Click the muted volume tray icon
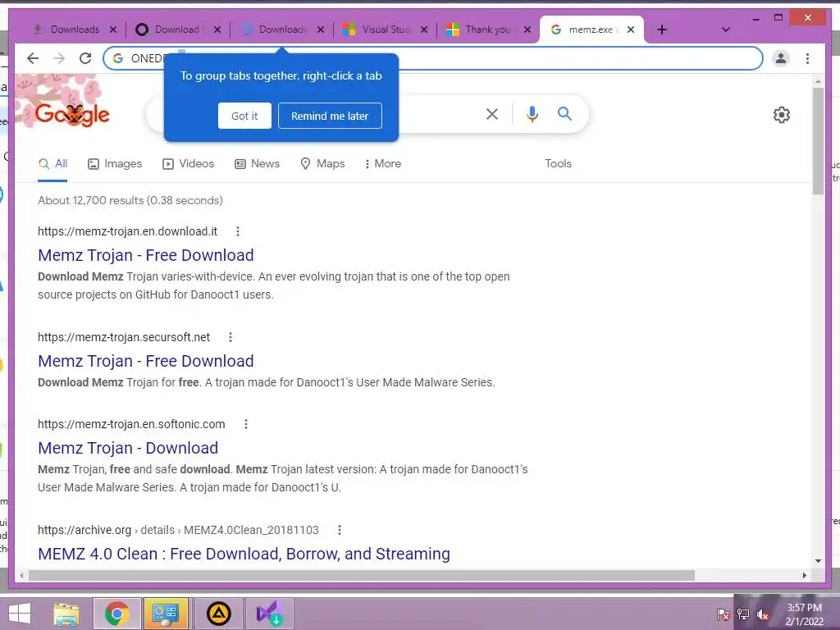 tap(763, 614)
